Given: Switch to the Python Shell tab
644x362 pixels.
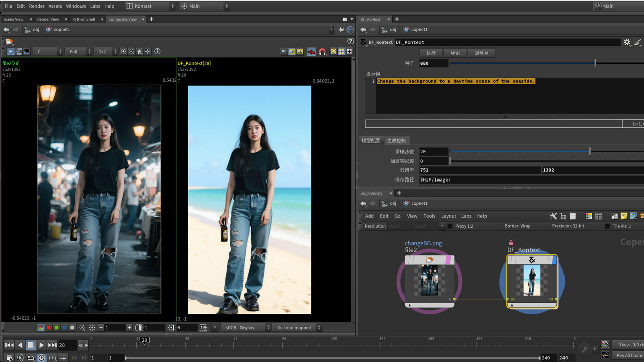Looking at the screenshot, I should (x=84, y=19).
